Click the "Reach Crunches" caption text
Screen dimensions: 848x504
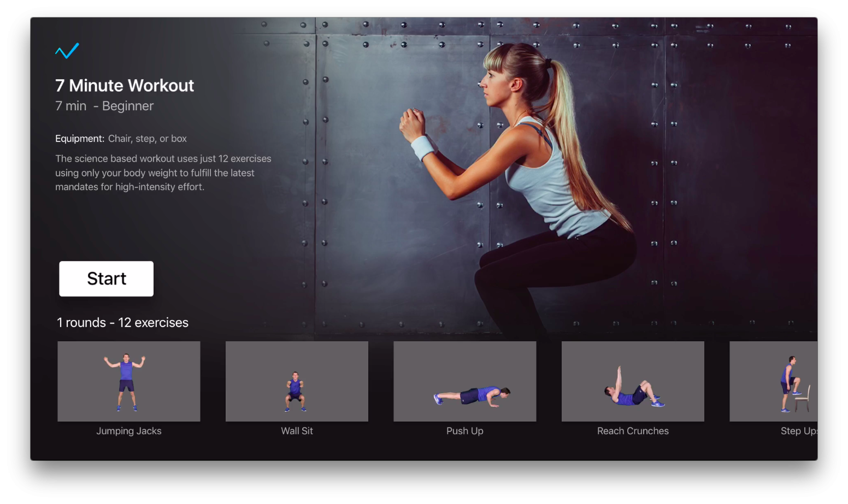(x=633, y=431)
